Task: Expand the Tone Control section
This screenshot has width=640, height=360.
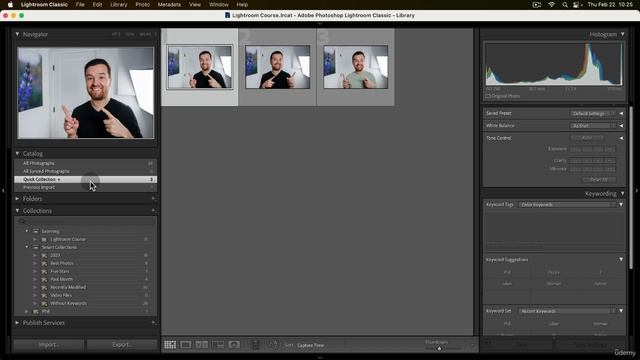Action: [621, 138]
